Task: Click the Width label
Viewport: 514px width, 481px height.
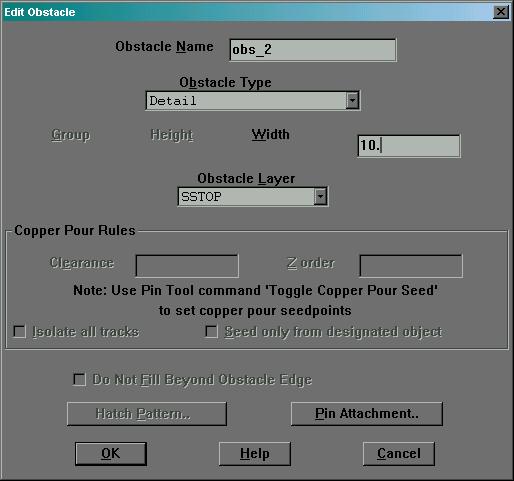Action: (270, 135)
